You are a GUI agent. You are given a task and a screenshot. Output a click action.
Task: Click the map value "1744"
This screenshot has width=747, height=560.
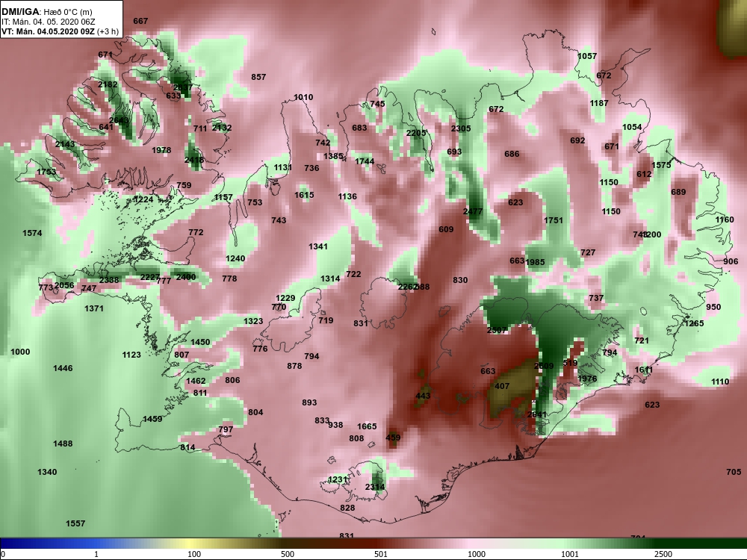365,161
